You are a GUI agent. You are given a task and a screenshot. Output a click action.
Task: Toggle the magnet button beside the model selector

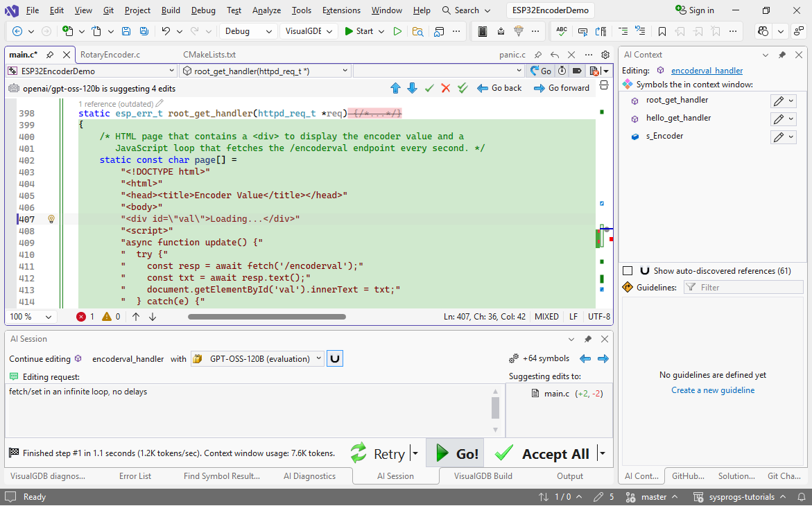(x=335, y=359)
